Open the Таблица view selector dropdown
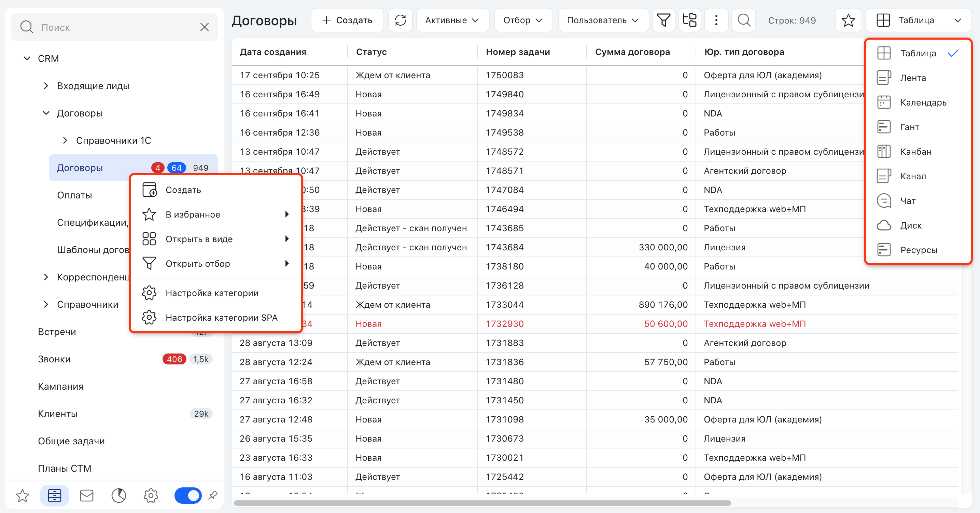Viewport: 980px width, 513px height. (918, 20)
